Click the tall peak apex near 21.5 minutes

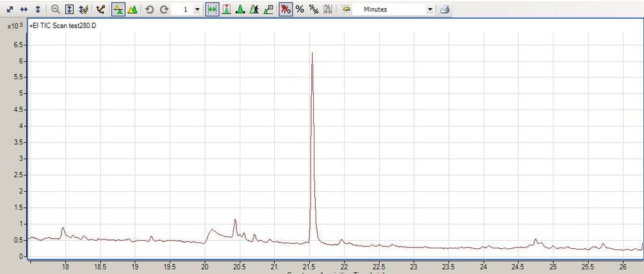point(312,53)
